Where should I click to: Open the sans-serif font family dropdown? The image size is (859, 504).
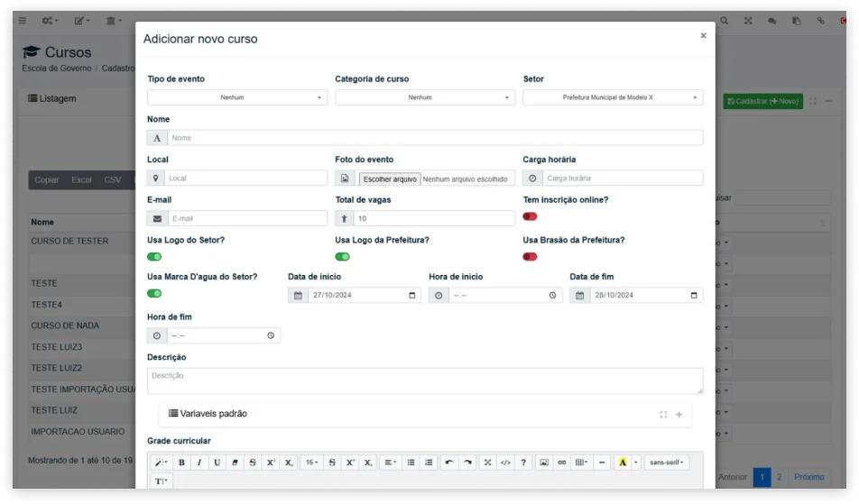[x=667, y=463]
